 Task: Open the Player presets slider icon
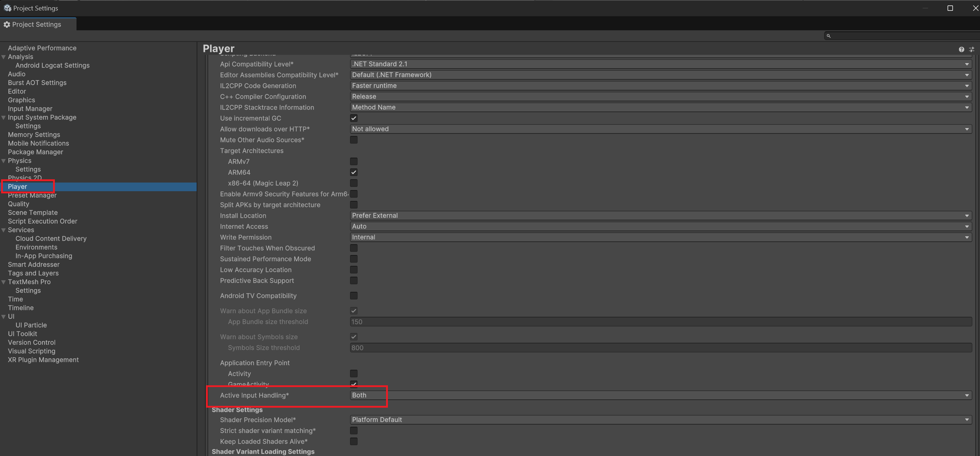[971, 49]
